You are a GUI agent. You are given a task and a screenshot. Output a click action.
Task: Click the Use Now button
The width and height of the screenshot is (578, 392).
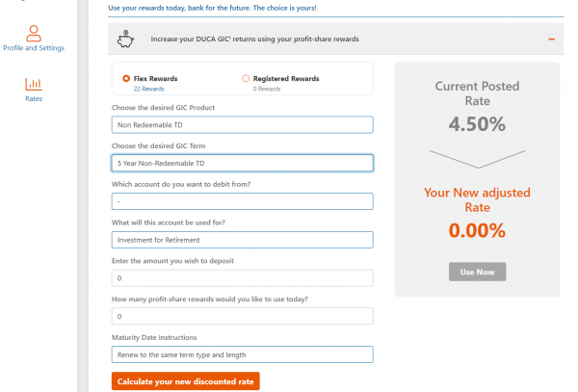(477, 273)
